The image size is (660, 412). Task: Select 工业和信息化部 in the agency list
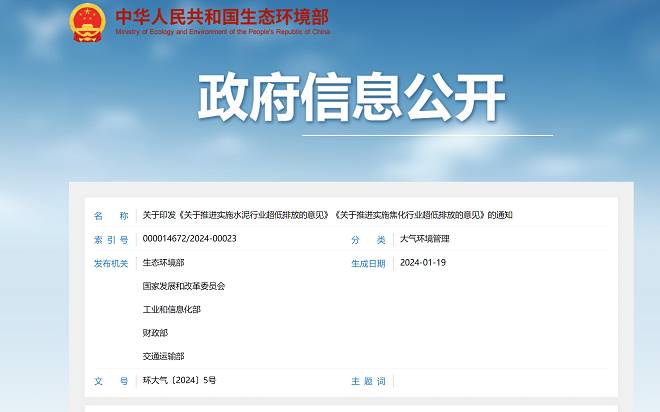tap(171, 310)
